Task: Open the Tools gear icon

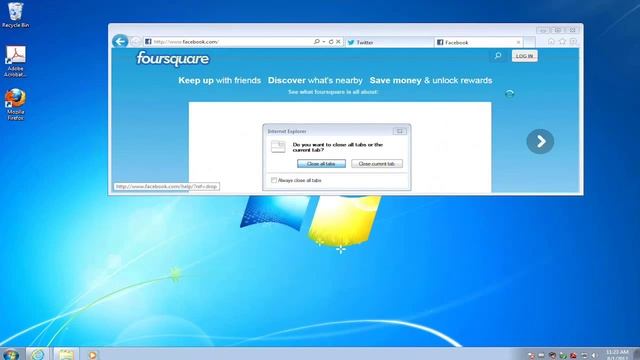Action: [x=573, y=41]
